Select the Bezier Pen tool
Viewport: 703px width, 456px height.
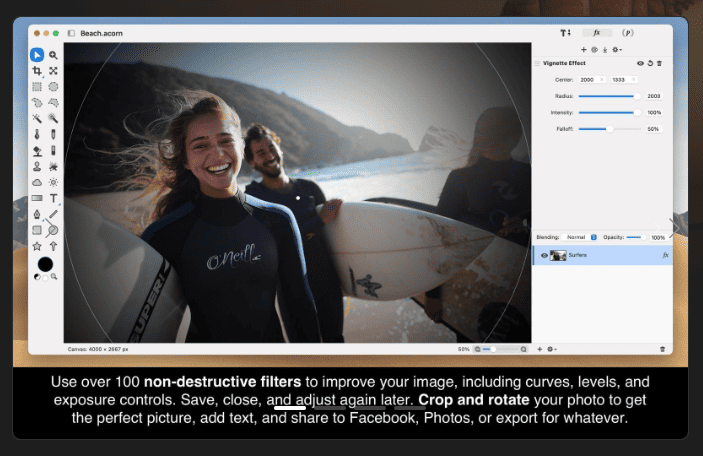pyautogui.click(x=37, y=214)
